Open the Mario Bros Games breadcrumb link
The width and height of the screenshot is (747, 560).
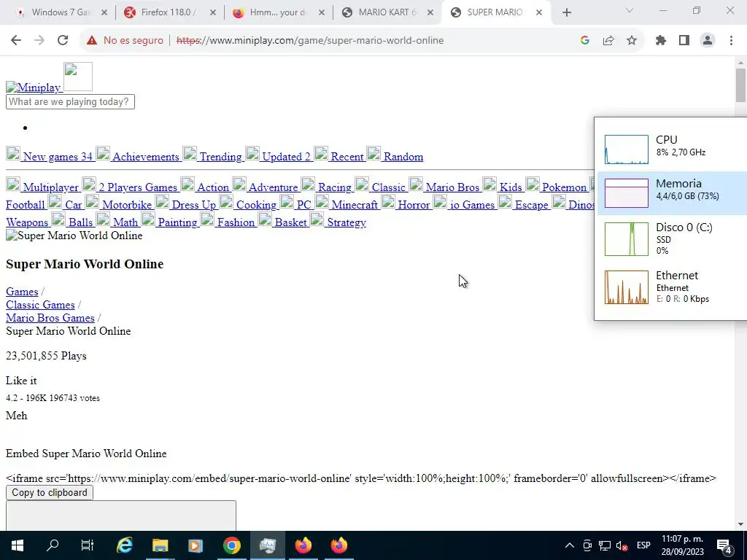[x=50, y=318]
